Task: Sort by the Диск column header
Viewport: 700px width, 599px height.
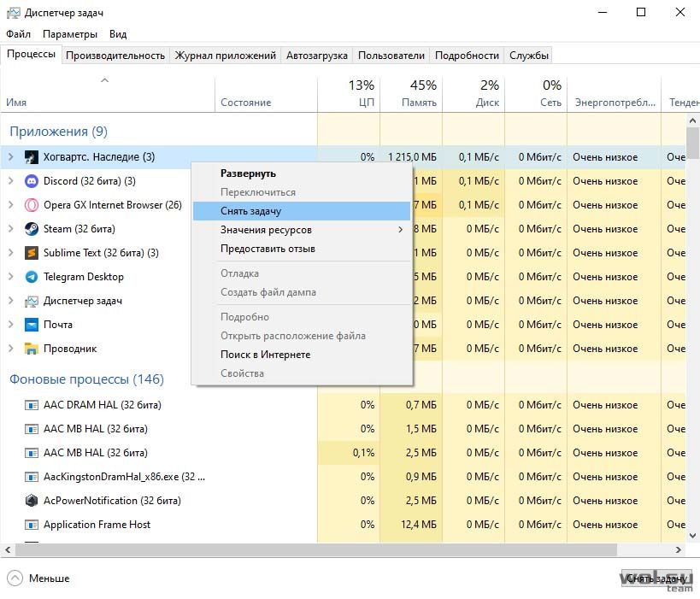Action: pyautogui.click(x=474, y=94)
